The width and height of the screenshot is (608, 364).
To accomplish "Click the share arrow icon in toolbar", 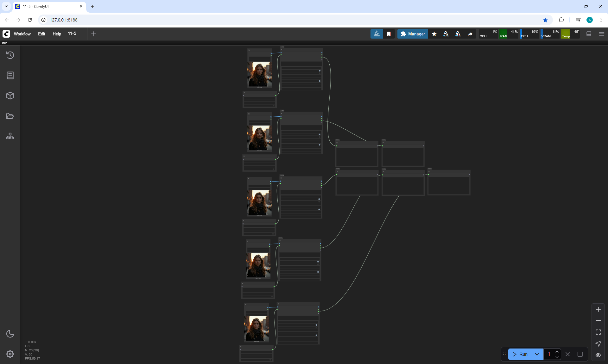I will point(470,34).
